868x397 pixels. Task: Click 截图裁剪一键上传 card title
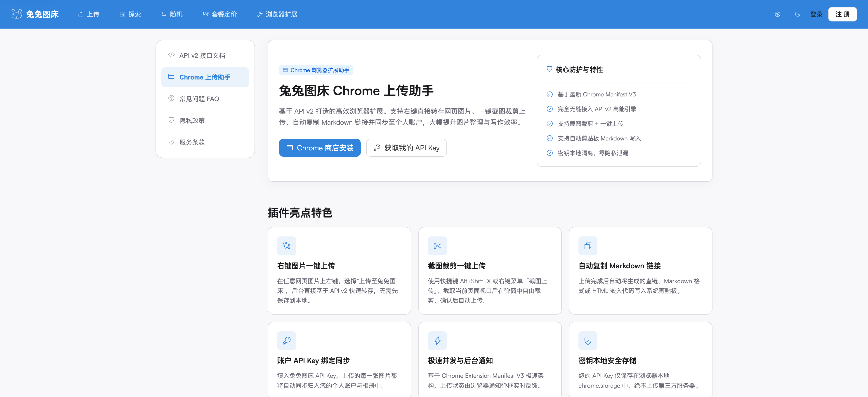tap(457, 266)
